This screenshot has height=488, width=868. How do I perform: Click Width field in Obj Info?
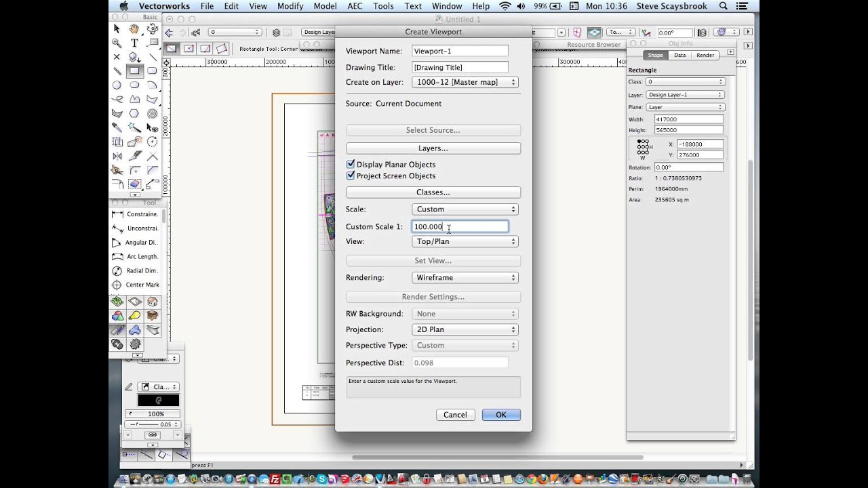688,119
